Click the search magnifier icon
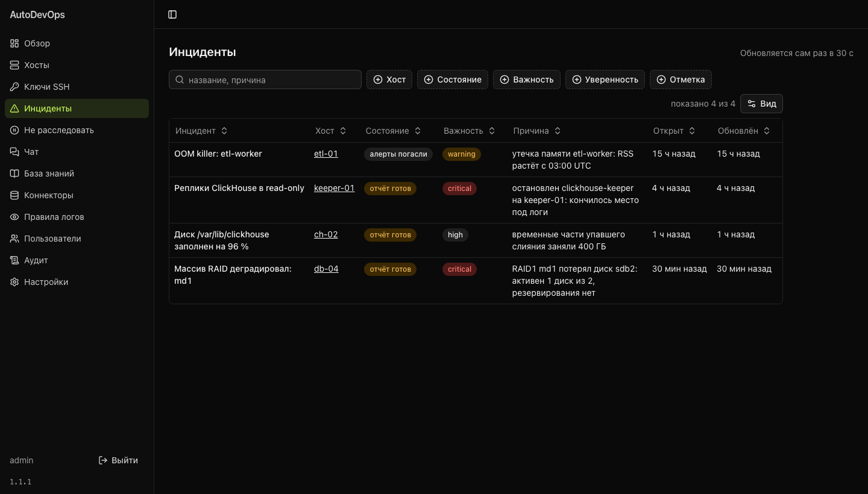The width and height of the screenshot is (868, 494). point(180,80)
